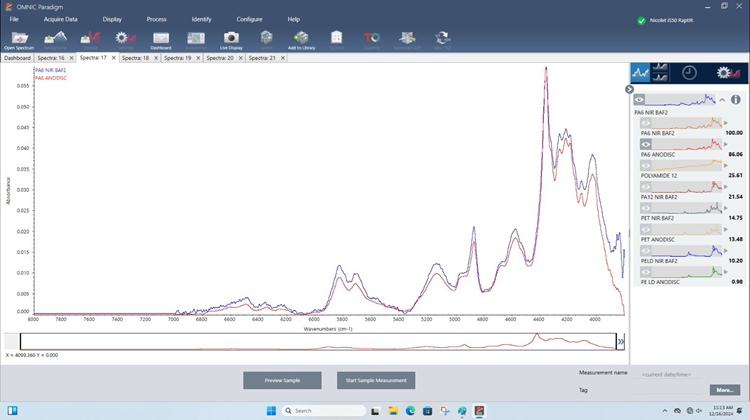This screenshot has height=420, width=750.
Task: Click the Windows Start button
Action: pos(271,411)
